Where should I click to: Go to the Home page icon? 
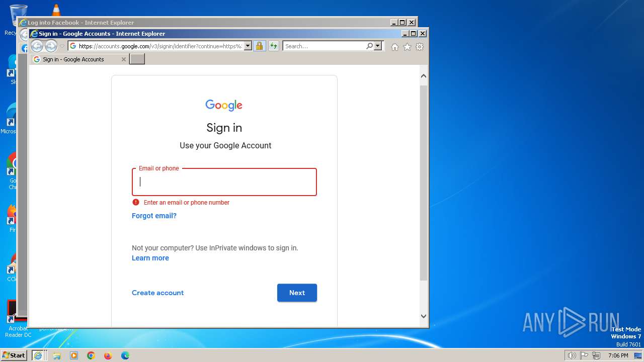click(x=395, y=47)
